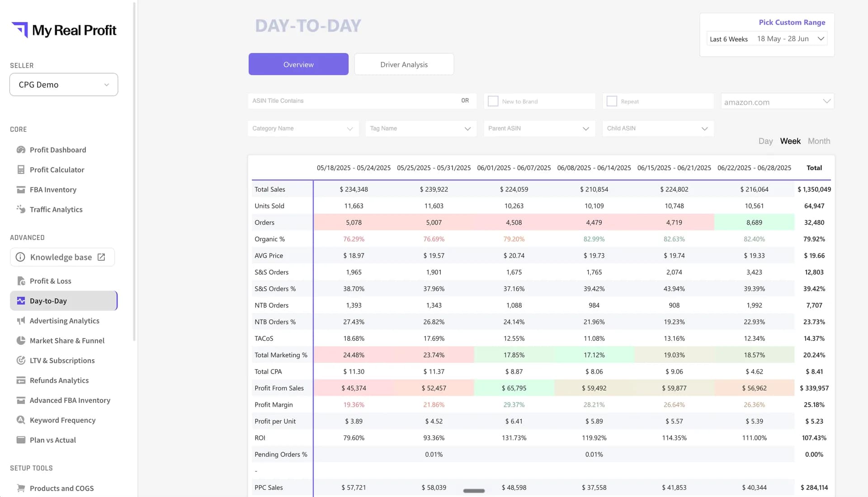
Task: Click the Total column header
Action: 814,168
